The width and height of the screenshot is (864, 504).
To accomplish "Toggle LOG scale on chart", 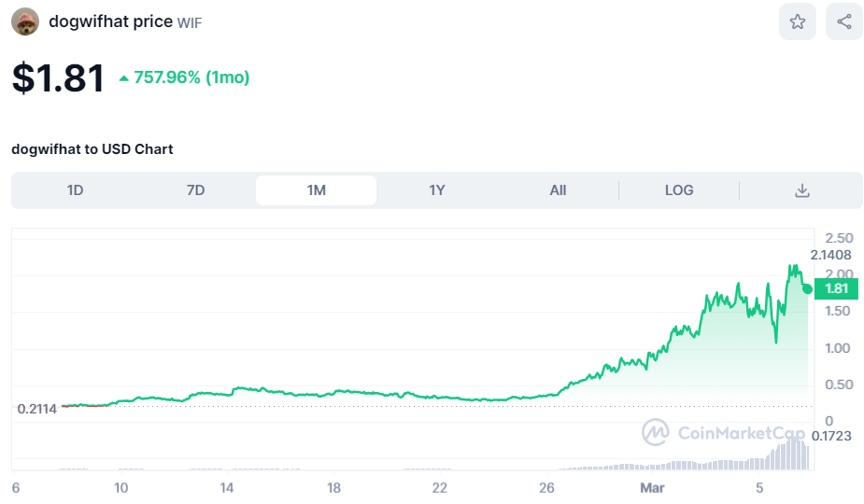I will coord(679,190).
